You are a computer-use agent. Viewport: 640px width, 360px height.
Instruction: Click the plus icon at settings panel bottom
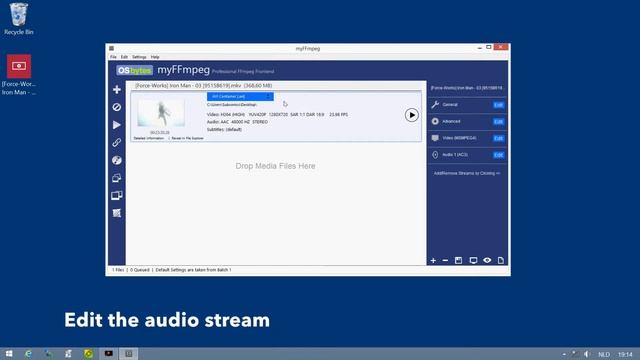433,260
